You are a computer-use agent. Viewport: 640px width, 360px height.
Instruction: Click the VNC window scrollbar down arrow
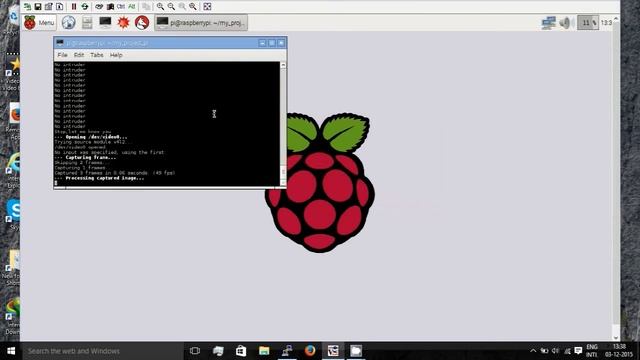point(616,338)
